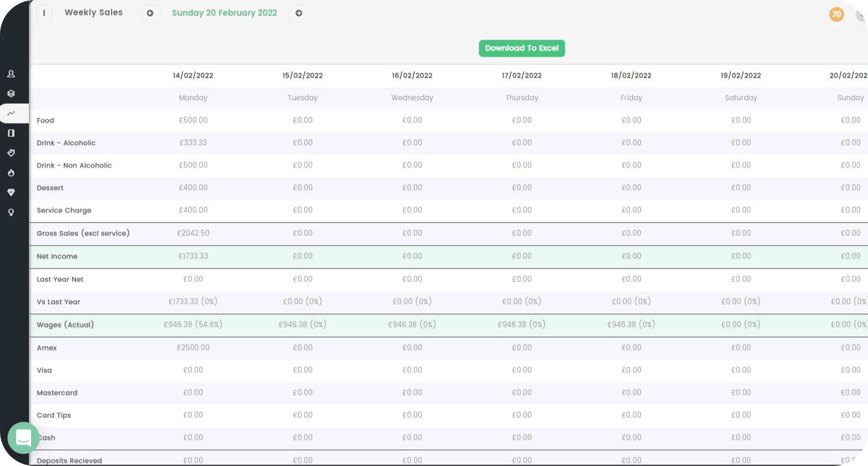Click Drink Alcoholic value £333.33
The height and width of the screenshot is (466, 868).
[193, 143]
